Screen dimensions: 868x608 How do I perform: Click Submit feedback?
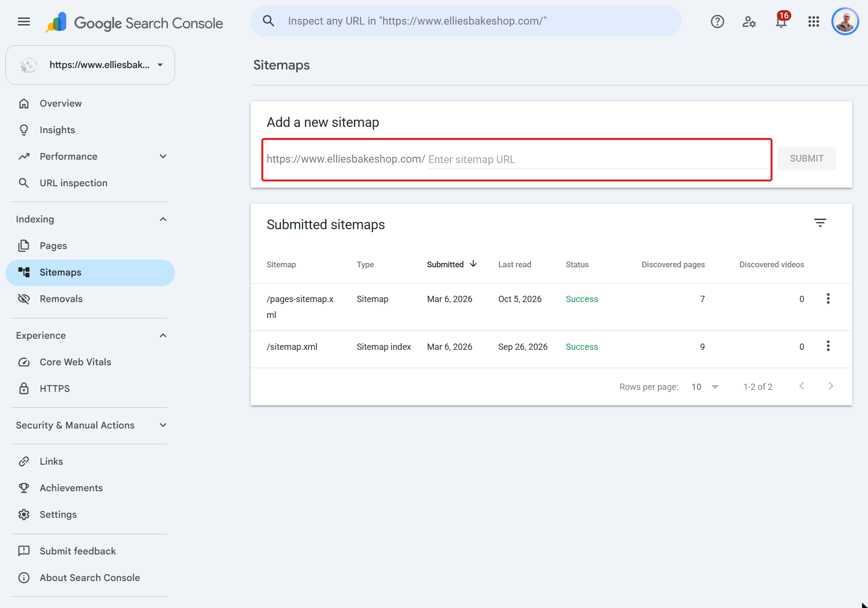coord(90,551)
